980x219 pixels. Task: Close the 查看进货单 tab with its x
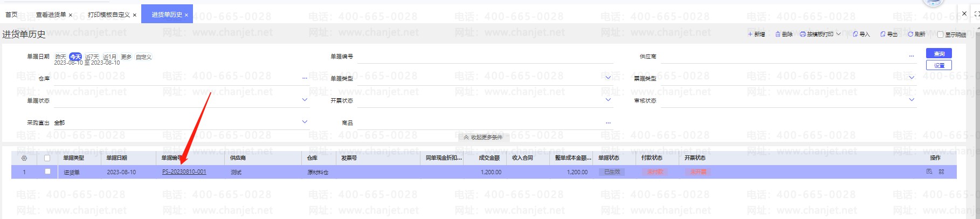pos(71,15)
